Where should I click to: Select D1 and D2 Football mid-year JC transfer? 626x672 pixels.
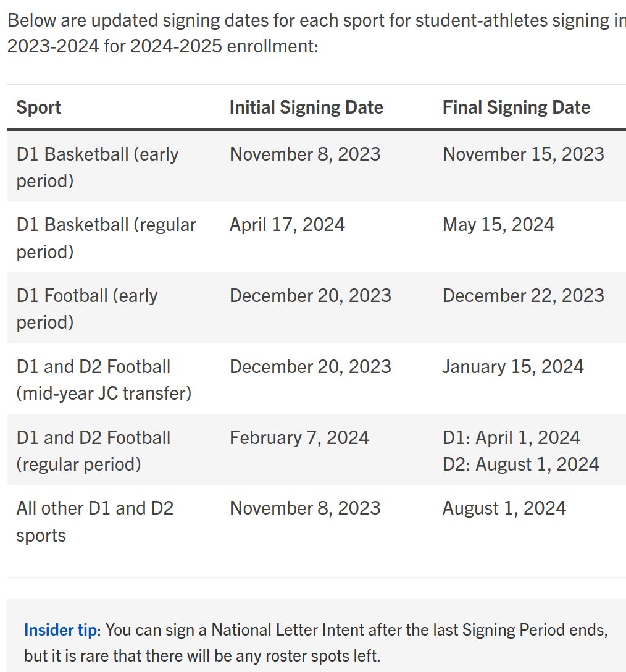[104, 380]
